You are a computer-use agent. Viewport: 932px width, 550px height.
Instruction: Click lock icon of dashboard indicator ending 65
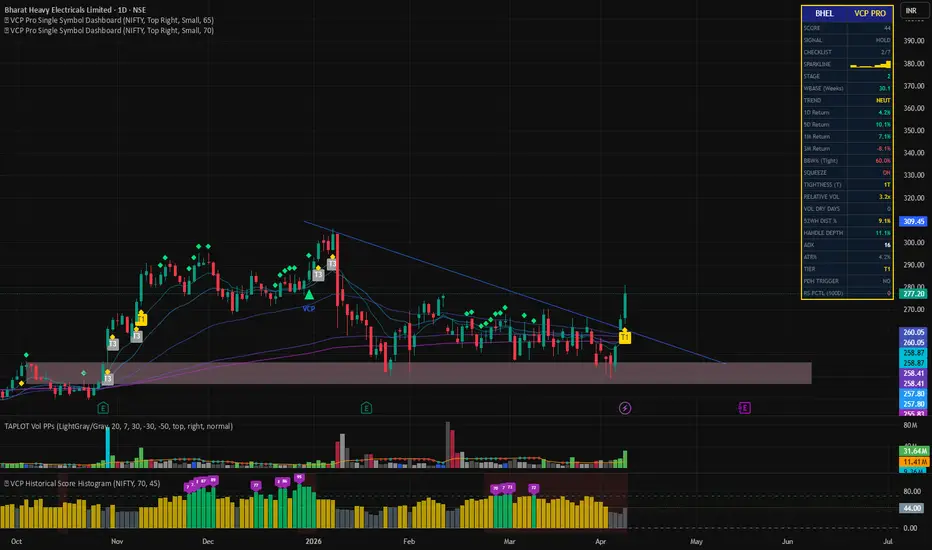click(7, 20)
